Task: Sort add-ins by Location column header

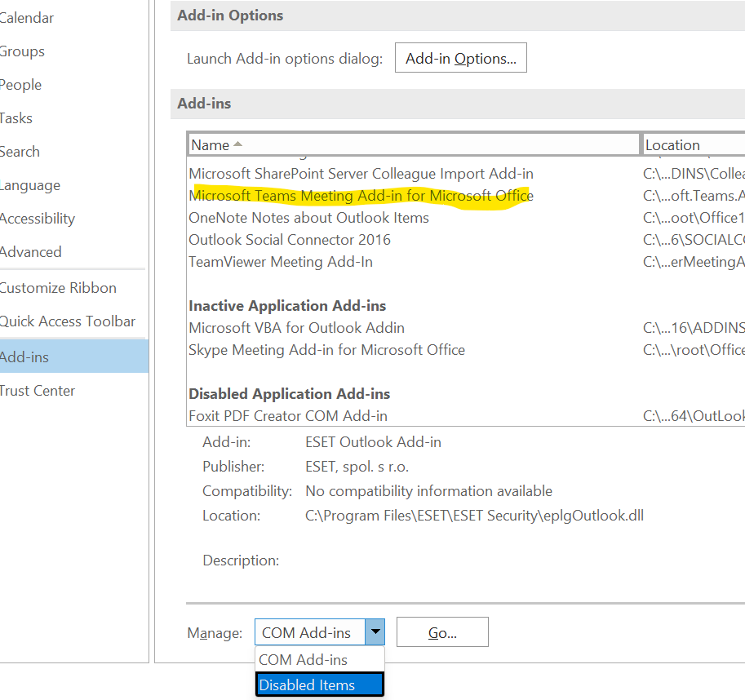Action: [x=694, y=145]
